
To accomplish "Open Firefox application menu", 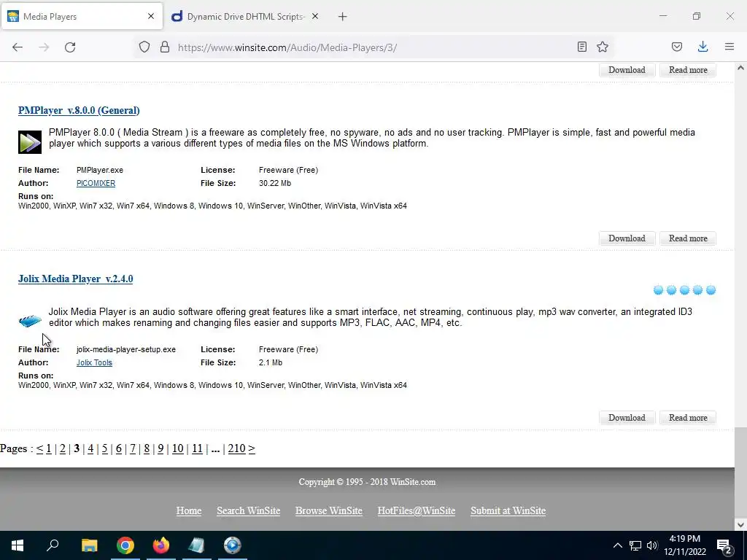I will 729,47.
